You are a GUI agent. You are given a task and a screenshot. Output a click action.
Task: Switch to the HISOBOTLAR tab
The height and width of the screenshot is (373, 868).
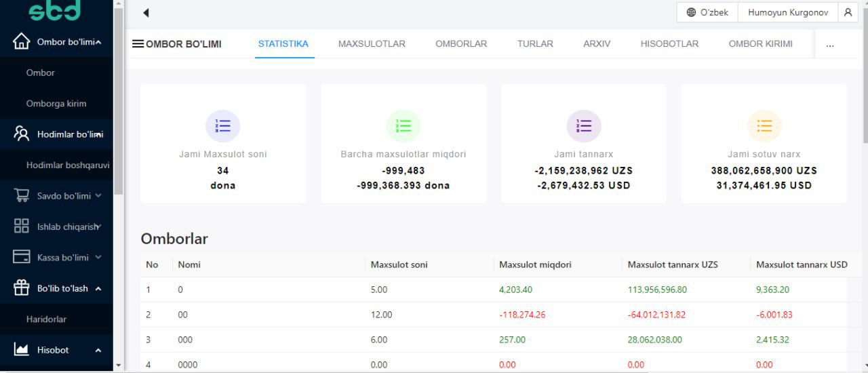(669, 43)
